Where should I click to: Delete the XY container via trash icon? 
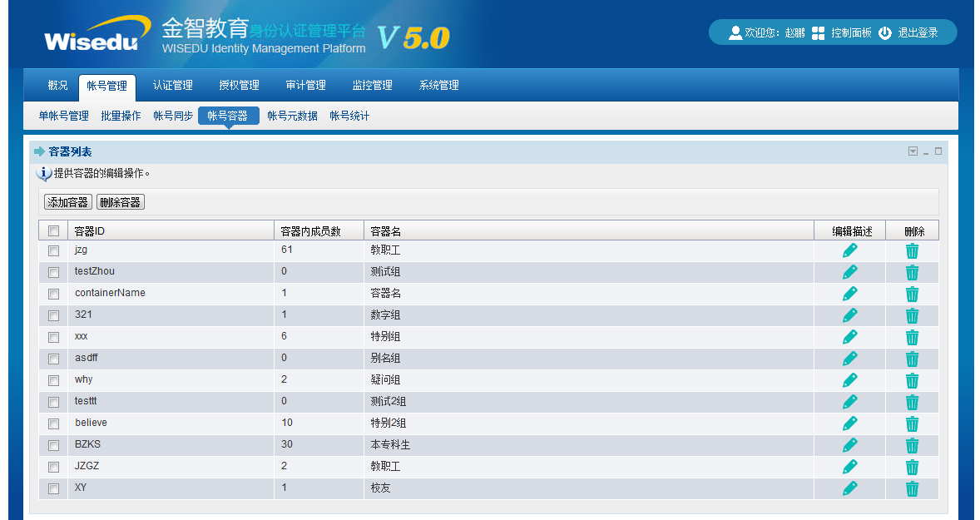coord(912,488)
